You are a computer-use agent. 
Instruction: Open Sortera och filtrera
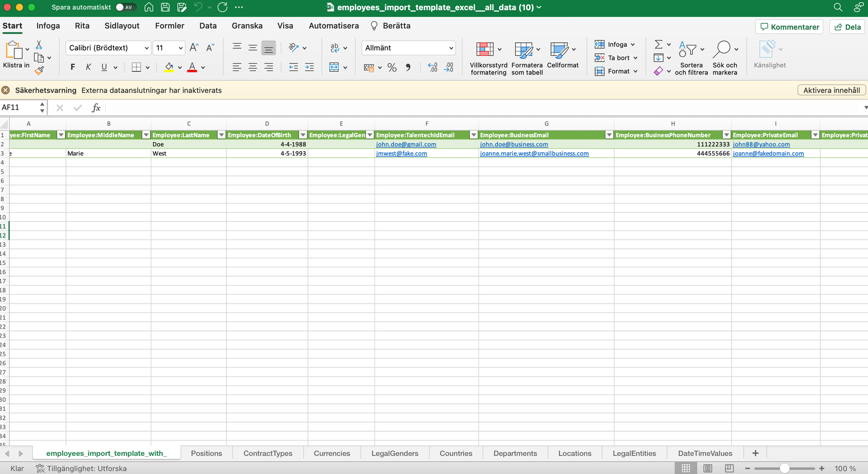tap(691, 58)
